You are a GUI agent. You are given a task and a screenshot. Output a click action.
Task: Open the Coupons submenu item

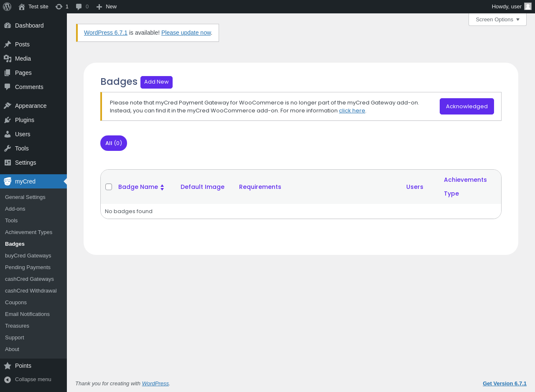coord(16,302)
